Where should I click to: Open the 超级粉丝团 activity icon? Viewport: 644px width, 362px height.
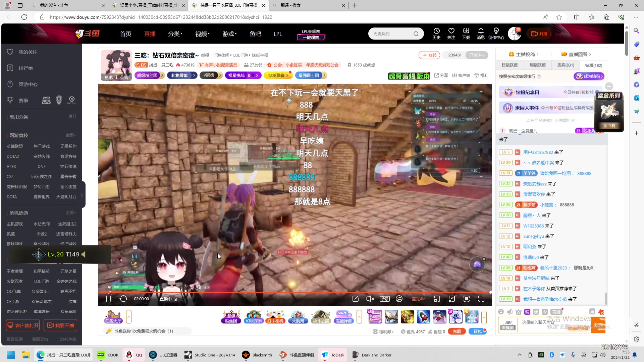pos(231,317)
